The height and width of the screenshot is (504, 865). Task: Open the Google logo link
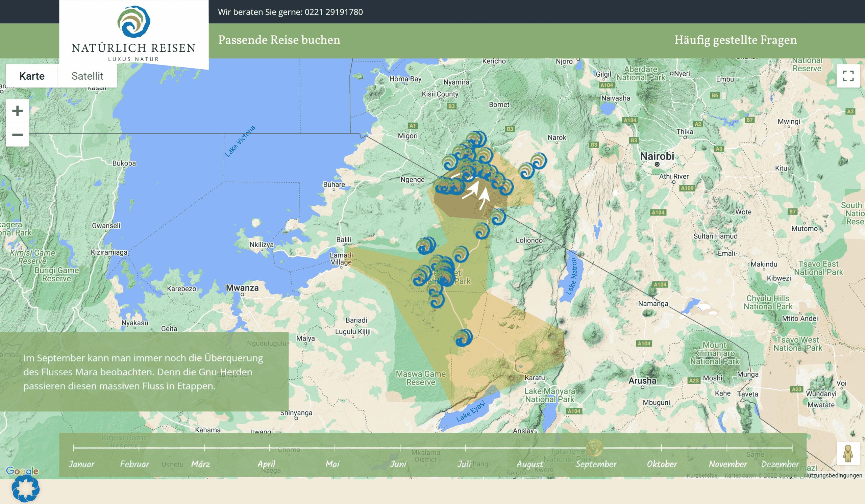point(22,471)
